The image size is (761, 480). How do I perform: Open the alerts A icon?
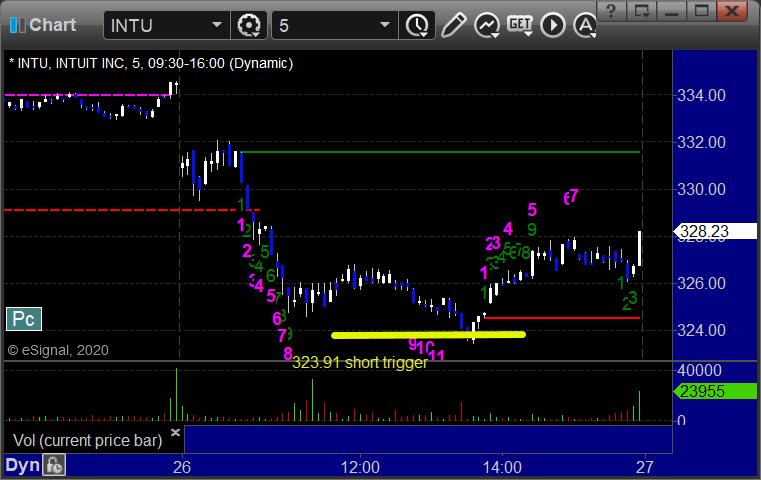point(585,25)
